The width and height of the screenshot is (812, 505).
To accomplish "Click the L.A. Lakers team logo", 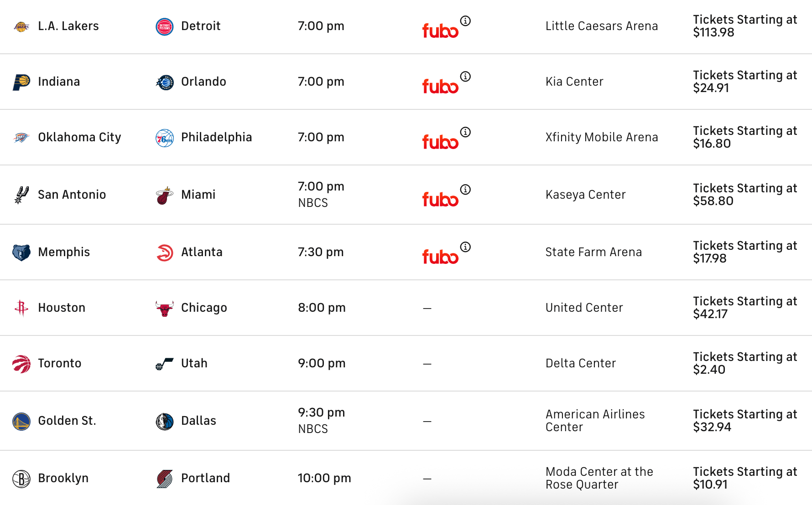I will [21, 26].
